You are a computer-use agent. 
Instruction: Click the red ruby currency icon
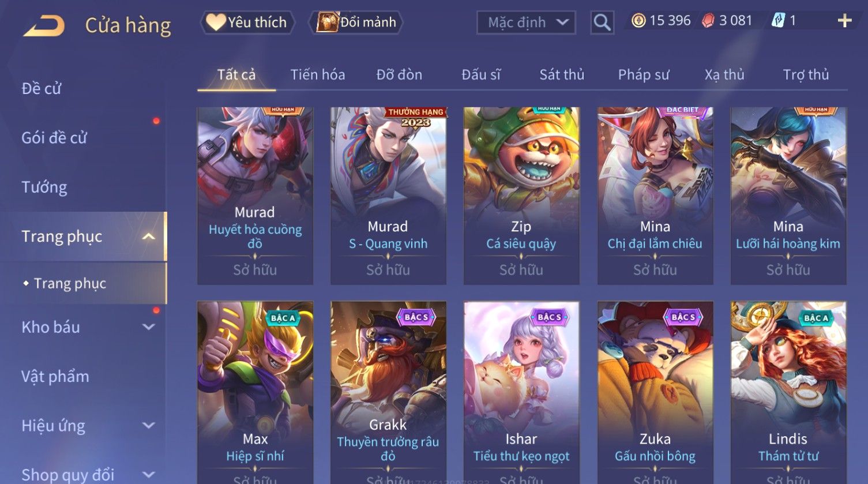tap(708, 21)
